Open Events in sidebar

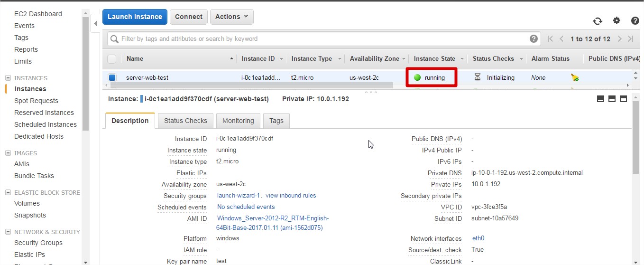[24, 26]
